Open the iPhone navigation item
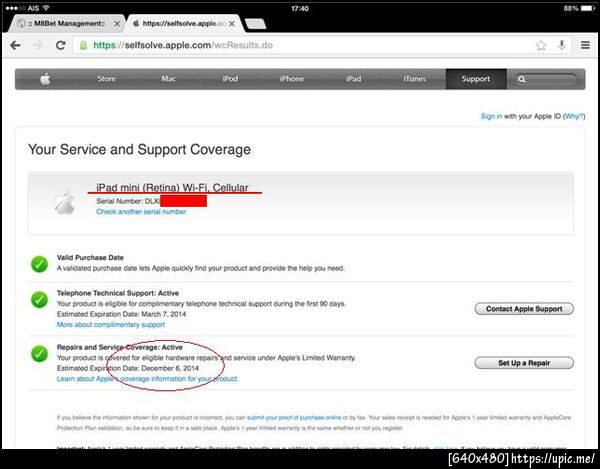600x469 pixels. pos(292,79)
